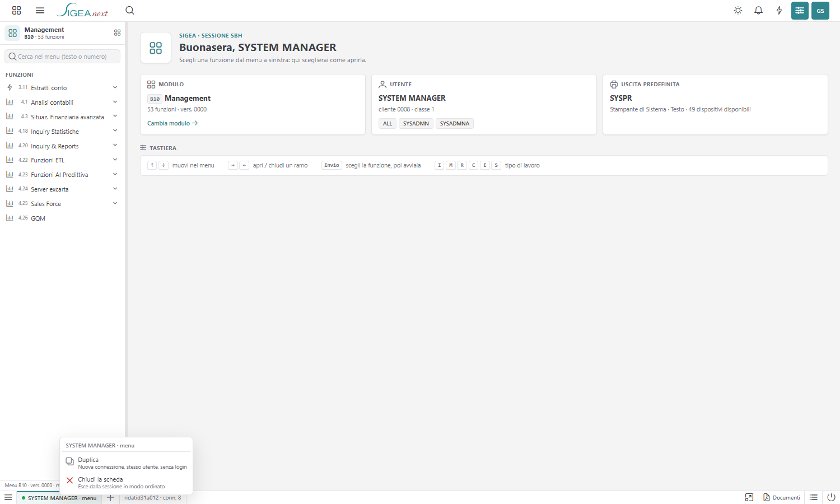Viewport: 840px width, 504px height.
Task: Open the GS user avatar menu
Action: tap(820, 11)
